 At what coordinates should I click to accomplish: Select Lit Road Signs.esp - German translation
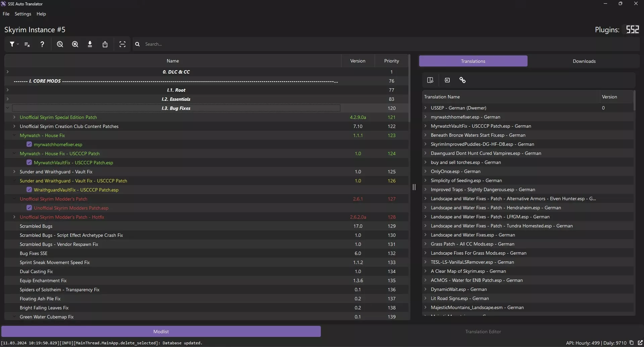click(528, 298)
